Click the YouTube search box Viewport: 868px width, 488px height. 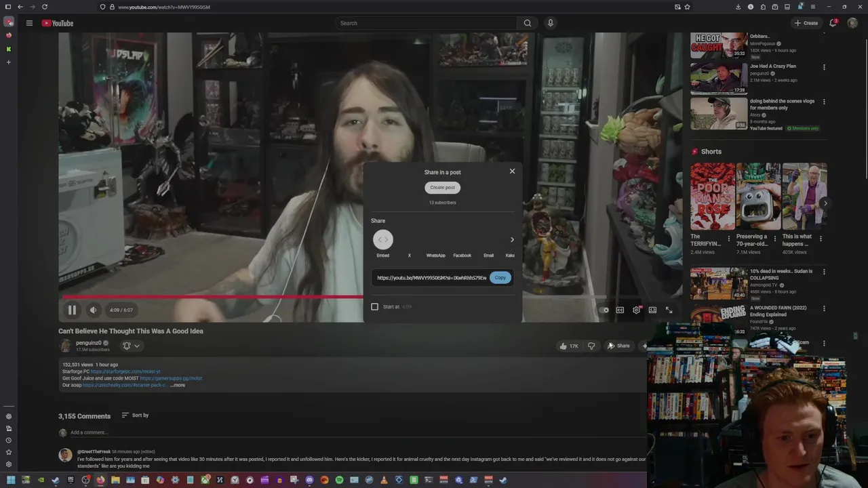coord(426,23)
